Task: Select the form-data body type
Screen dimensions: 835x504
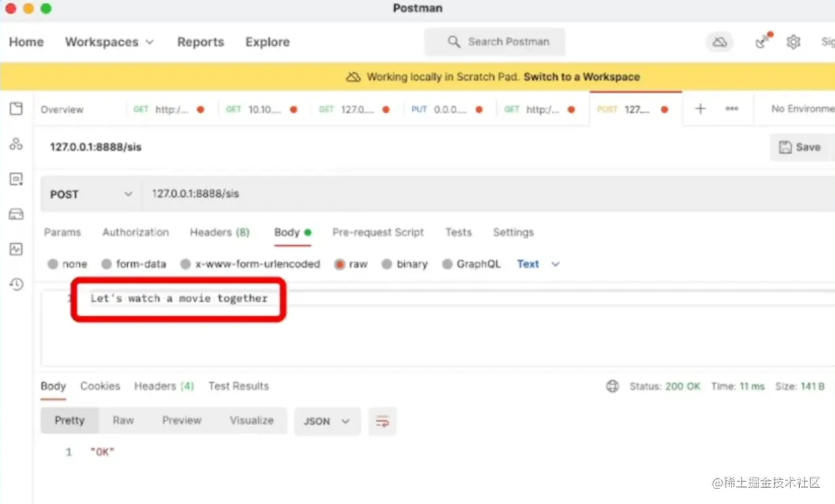Action: 133,265
